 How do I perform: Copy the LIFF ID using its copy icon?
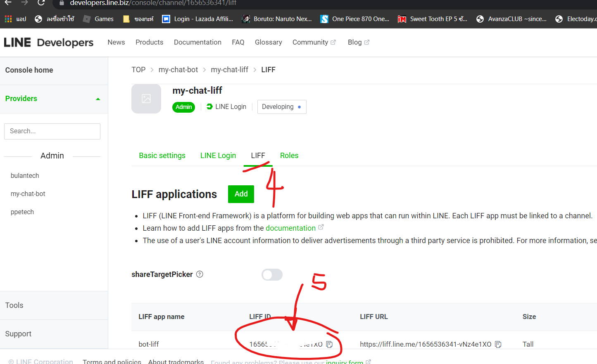coord(329,344)
